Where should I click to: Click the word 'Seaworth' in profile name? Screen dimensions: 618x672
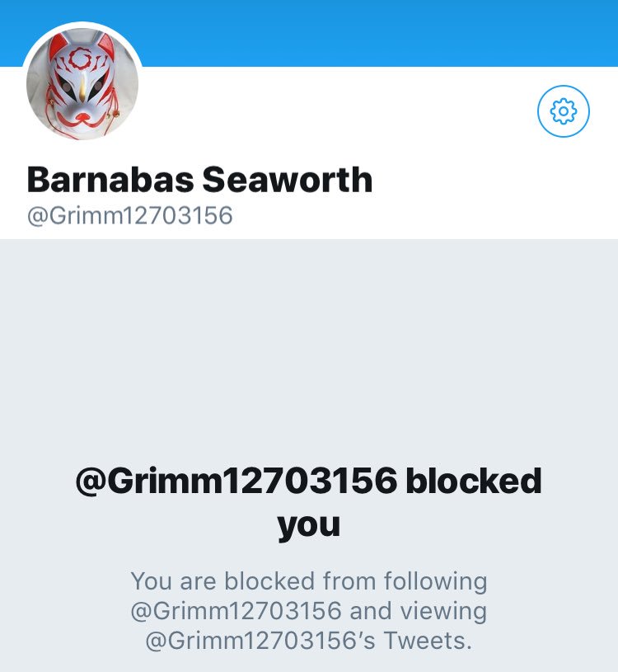287,180
